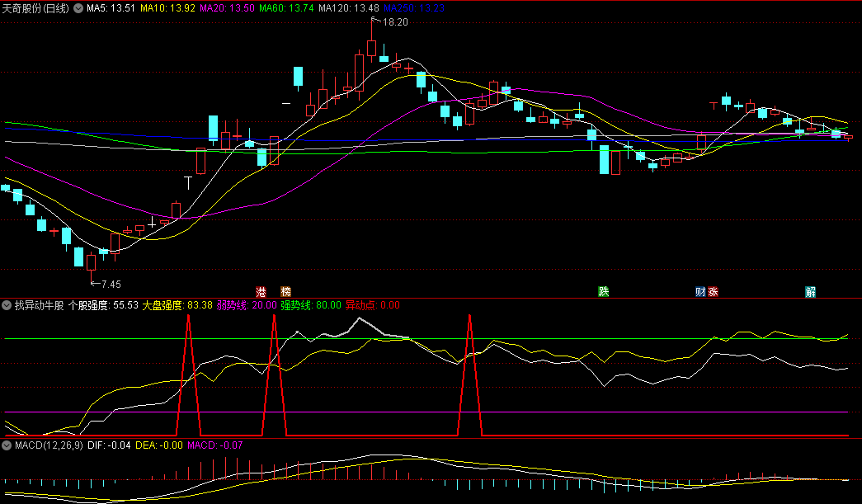Open dropdown arrow next to 天奇股份(日线)
Image resolution: width=862 pixels, height=504 pixels.
78,8
